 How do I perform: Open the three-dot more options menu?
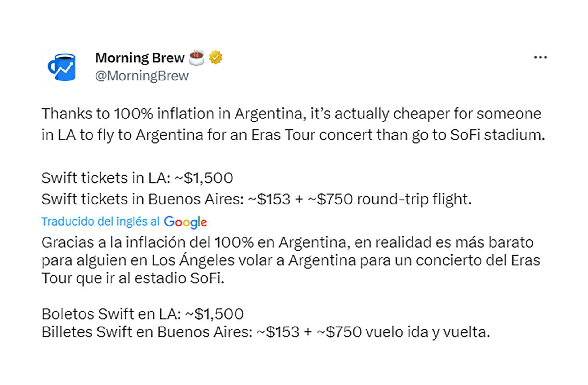click(540, 58)
